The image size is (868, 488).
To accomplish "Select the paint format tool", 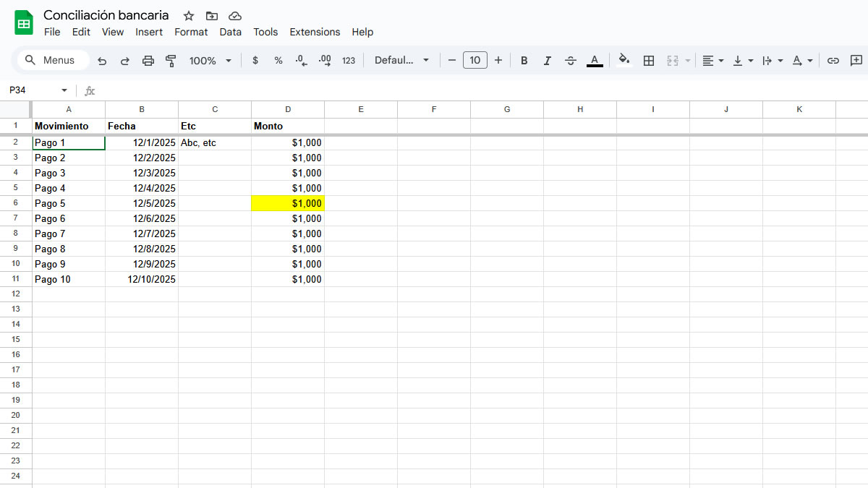I will tap(171, 61).
